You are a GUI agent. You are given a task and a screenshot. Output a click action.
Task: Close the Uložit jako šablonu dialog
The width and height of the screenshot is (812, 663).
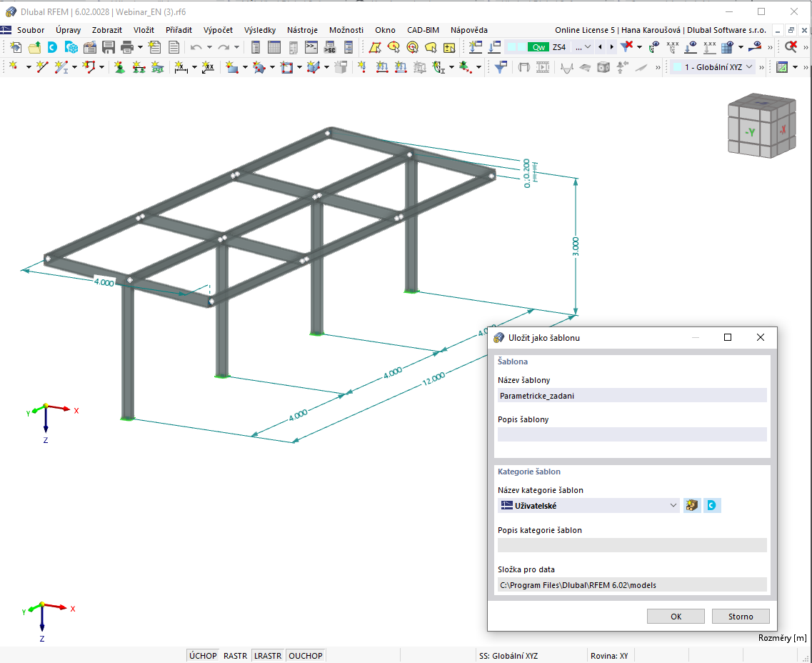tap(760, 337)
